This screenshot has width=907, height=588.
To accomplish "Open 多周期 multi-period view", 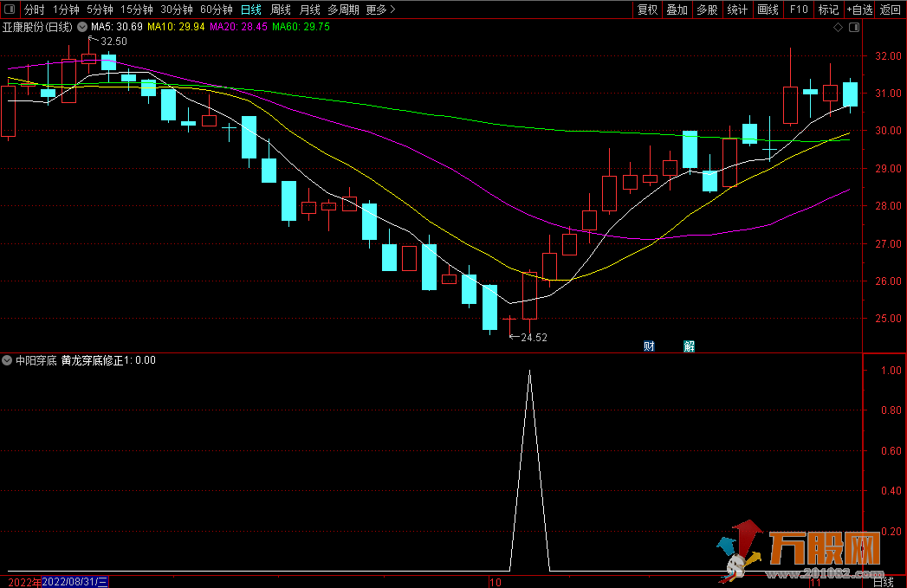I will pyautogui.click(x=343, y=10).
